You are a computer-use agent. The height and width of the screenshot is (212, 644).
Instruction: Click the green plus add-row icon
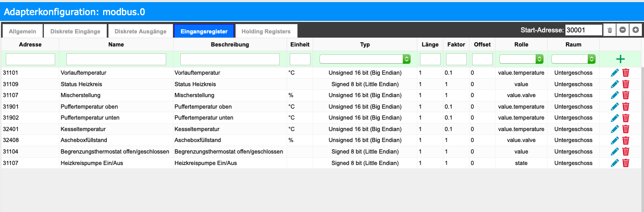(621, 60)
